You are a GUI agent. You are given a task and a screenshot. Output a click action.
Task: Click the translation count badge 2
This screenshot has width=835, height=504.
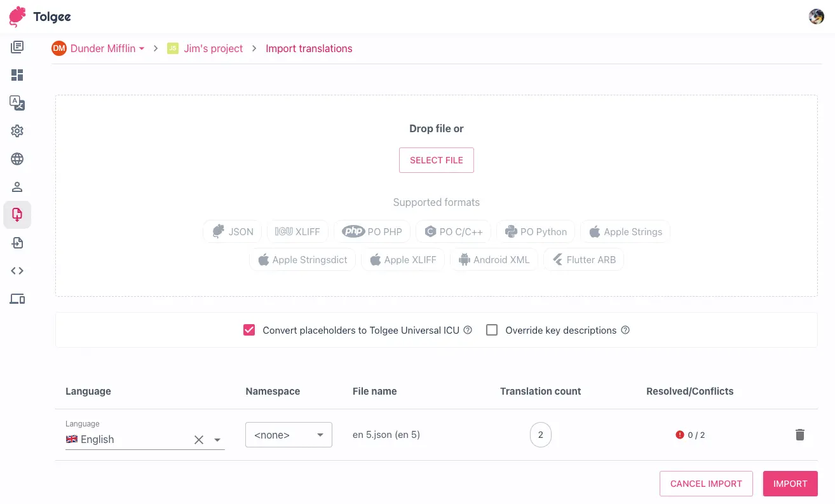540,435
